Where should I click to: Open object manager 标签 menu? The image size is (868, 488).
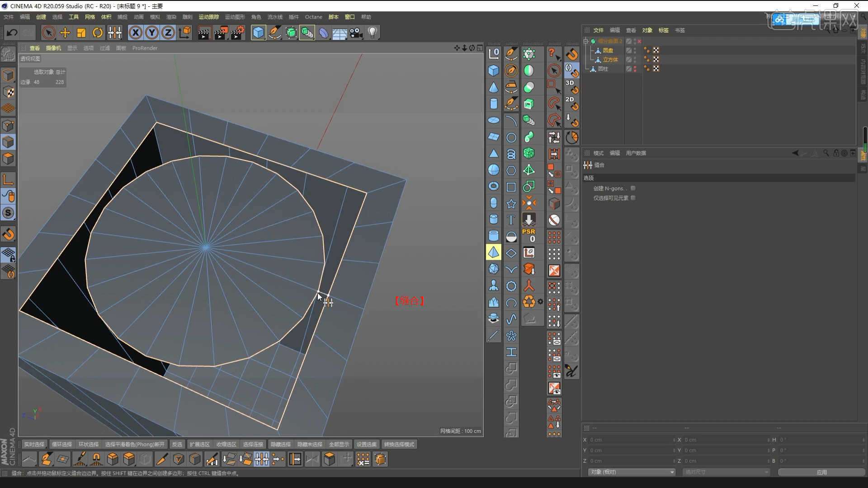tap(663, 30)
